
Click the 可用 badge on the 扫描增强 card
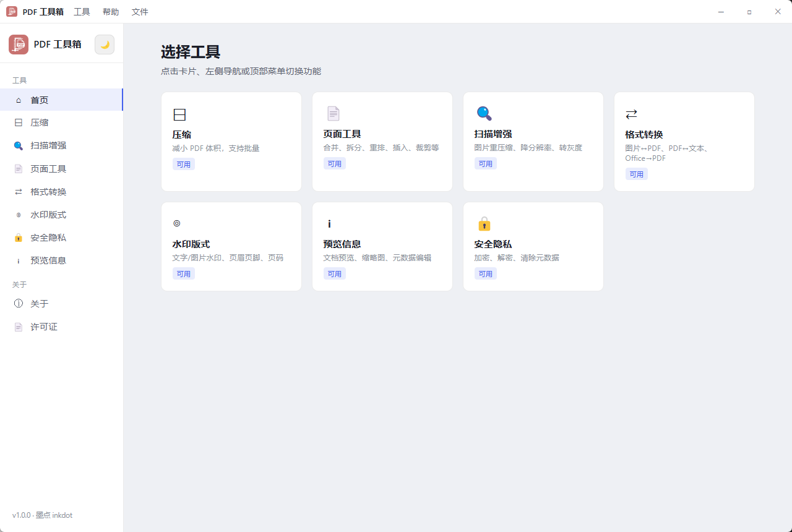tap(486, 164)
